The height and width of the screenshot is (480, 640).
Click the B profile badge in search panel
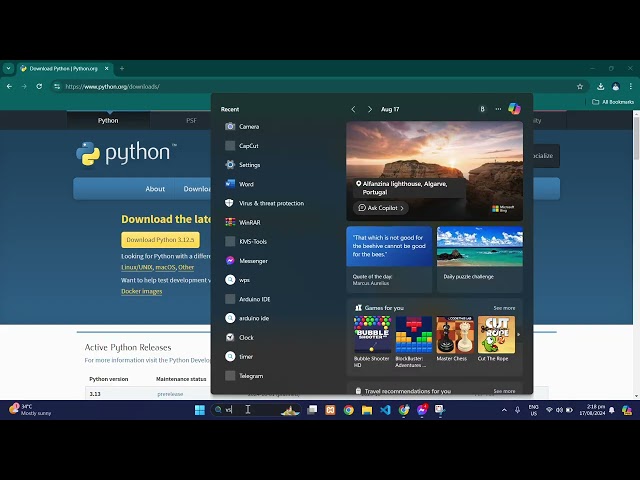[x=482, y=109]
